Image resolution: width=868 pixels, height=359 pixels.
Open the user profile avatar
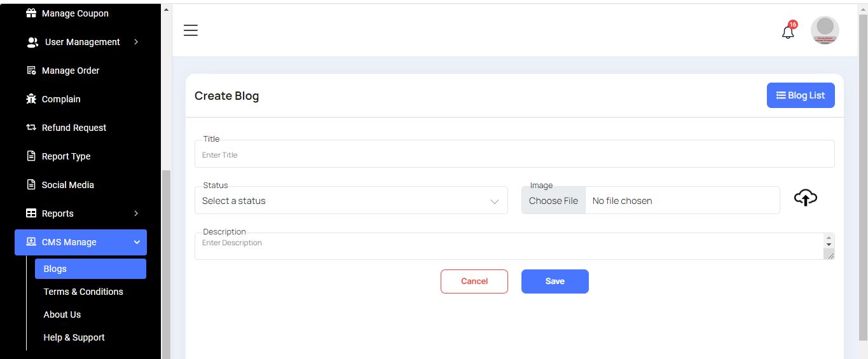pos(825,30)
